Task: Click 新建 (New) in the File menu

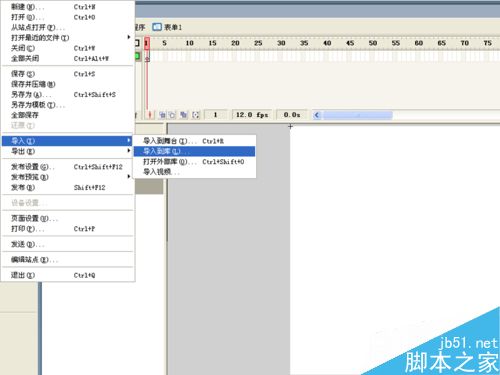Action: 68,7
